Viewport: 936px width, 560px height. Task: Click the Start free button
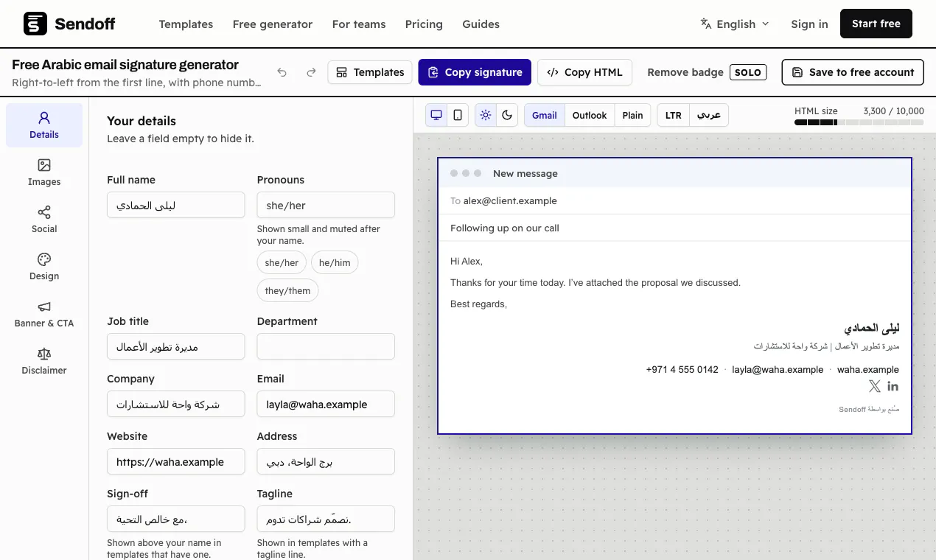(876, 24)
